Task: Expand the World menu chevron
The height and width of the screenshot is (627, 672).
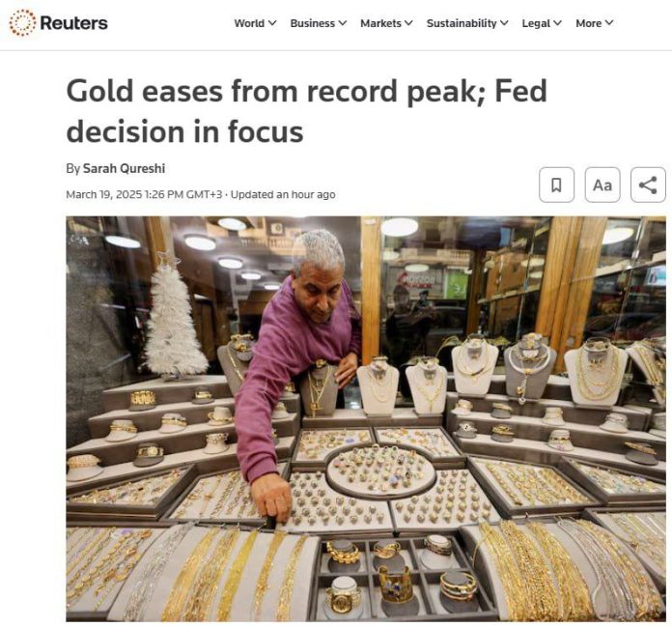Action: [x=272, y=23]
